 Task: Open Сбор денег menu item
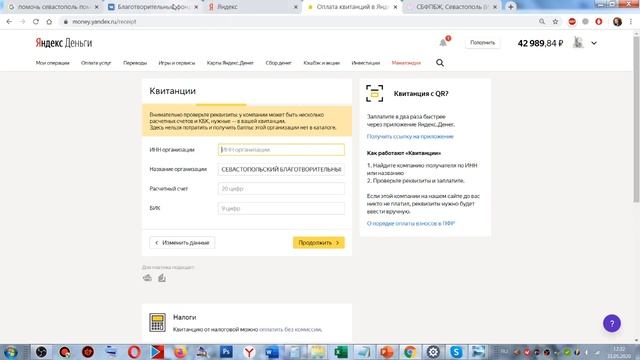[278, 63]
